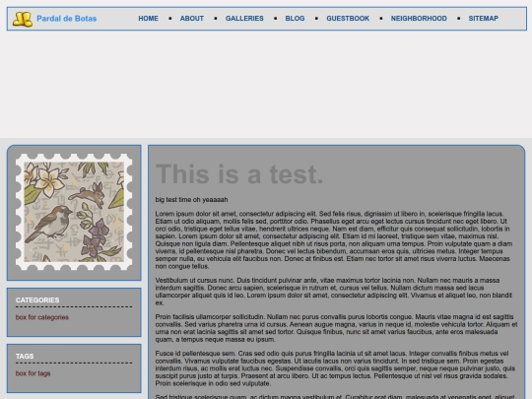Visit the GUESTBOOK page
The height and width of the screenshot is (399, 532).
[x=348, y=19]
